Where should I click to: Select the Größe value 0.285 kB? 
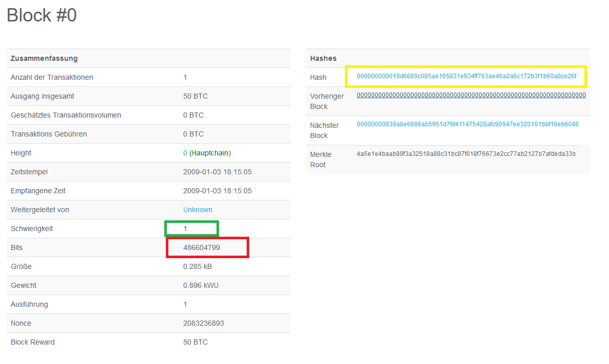point(198,266)
